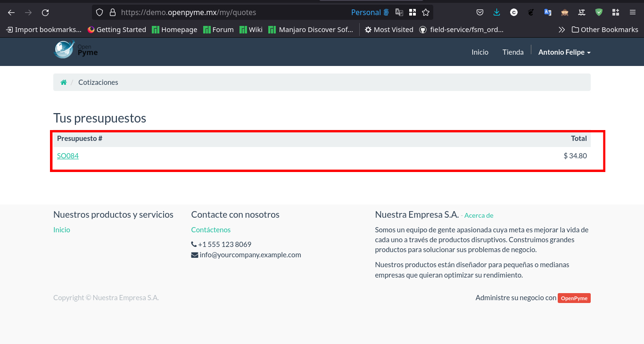Open the LanguageTool LT extension

[582, 13]
